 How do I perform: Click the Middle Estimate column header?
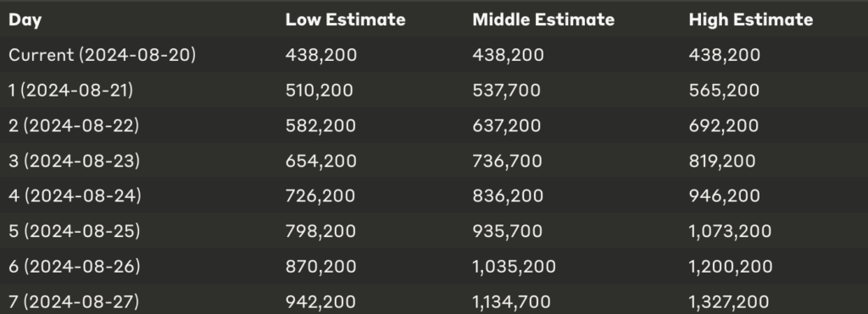tap(543, 20)
